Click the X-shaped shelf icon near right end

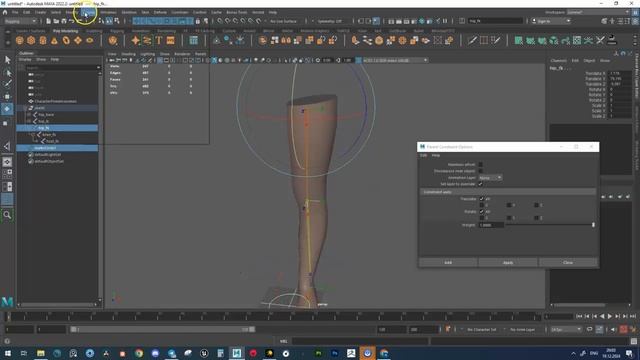coord(600,40)
